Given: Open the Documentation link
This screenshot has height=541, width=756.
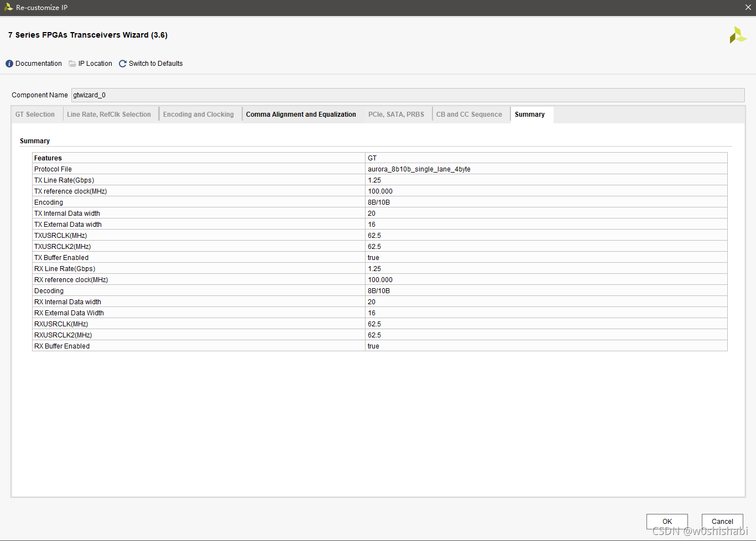Looking at the screenshot, I should [39, 64].
